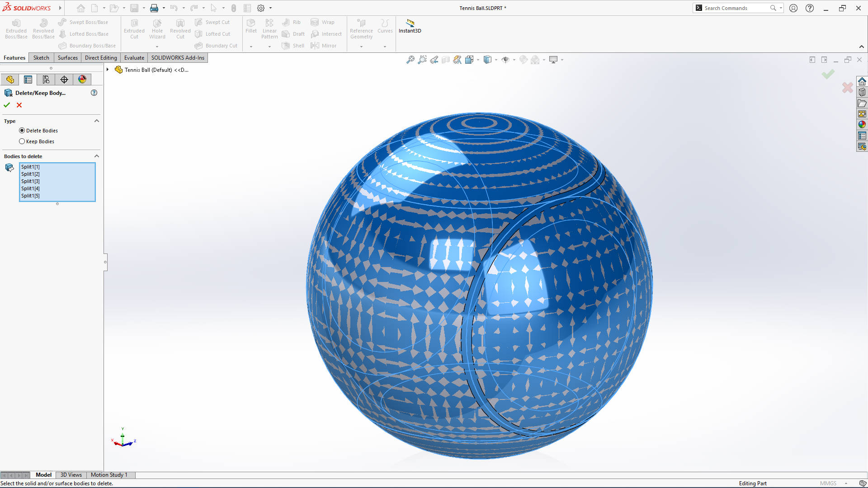Select the Zoom to Fit icon

tap(410, 59)
